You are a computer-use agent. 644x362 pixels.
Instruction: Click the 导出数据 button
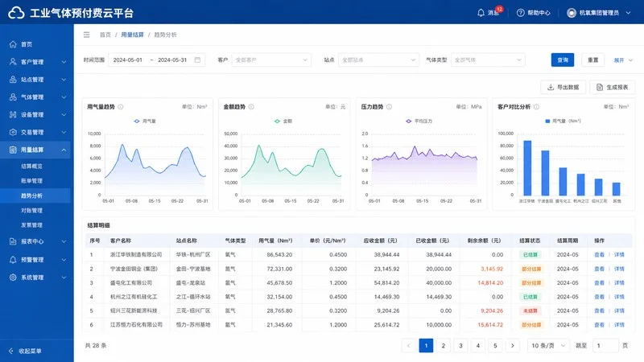click(563, 87)
